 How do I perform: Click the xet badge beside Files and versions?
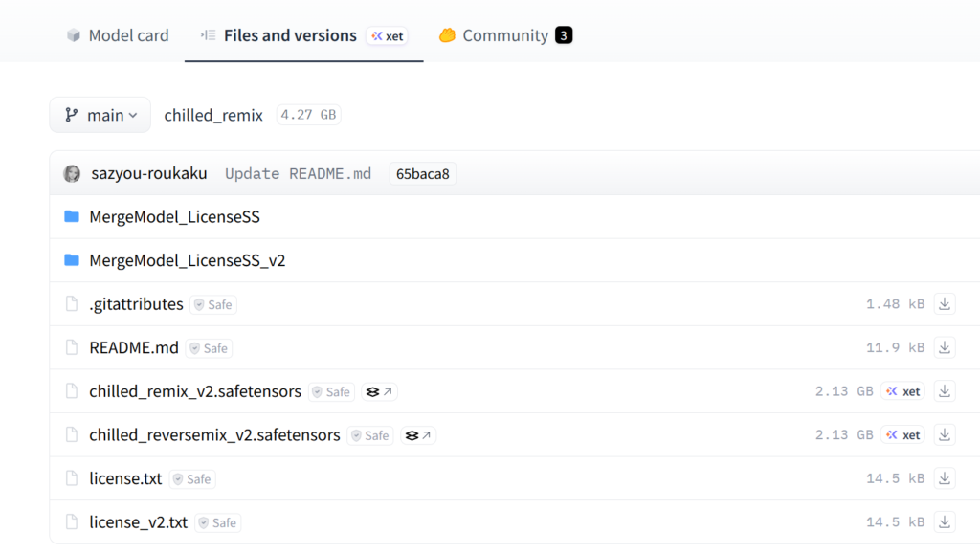click(x=388, y=36)
